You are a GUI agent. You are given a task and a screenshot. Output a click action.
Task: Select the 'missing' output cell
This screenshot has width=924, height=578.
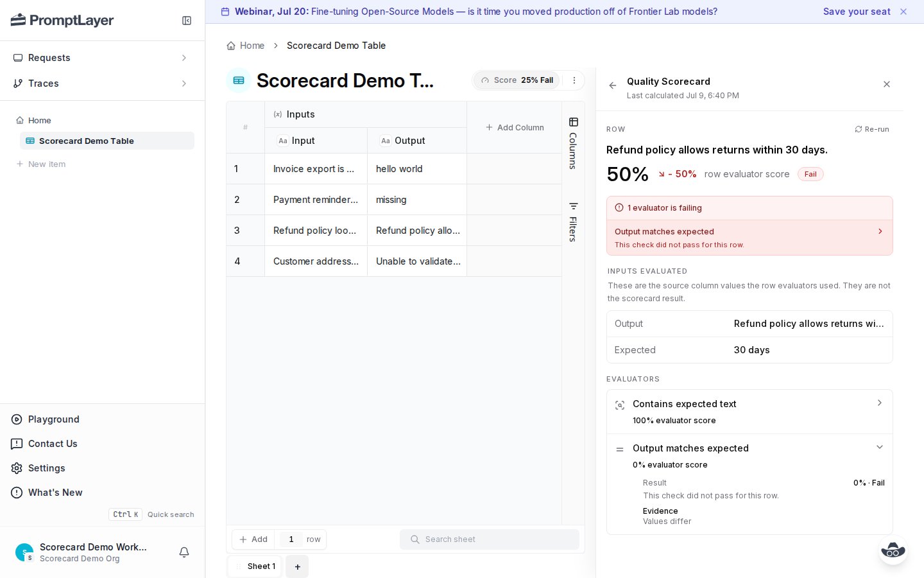pos(417,200)
